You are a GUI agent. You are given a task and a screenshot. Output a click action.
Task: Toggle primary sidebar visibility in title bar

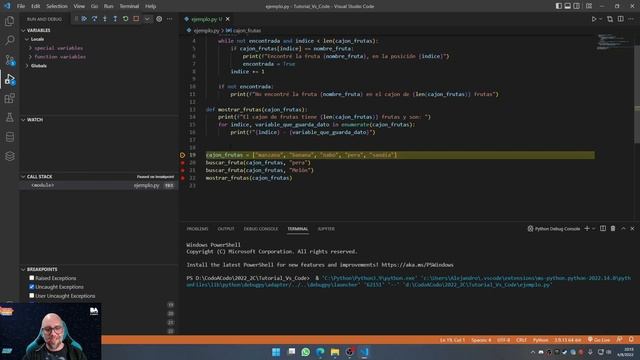558,6
